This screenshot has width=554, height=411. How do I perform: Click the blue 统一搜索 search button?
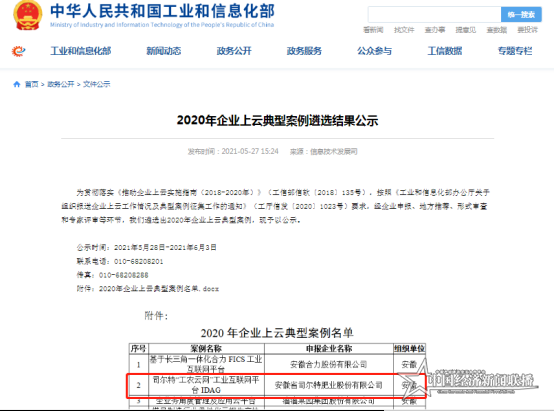point(521,14)
